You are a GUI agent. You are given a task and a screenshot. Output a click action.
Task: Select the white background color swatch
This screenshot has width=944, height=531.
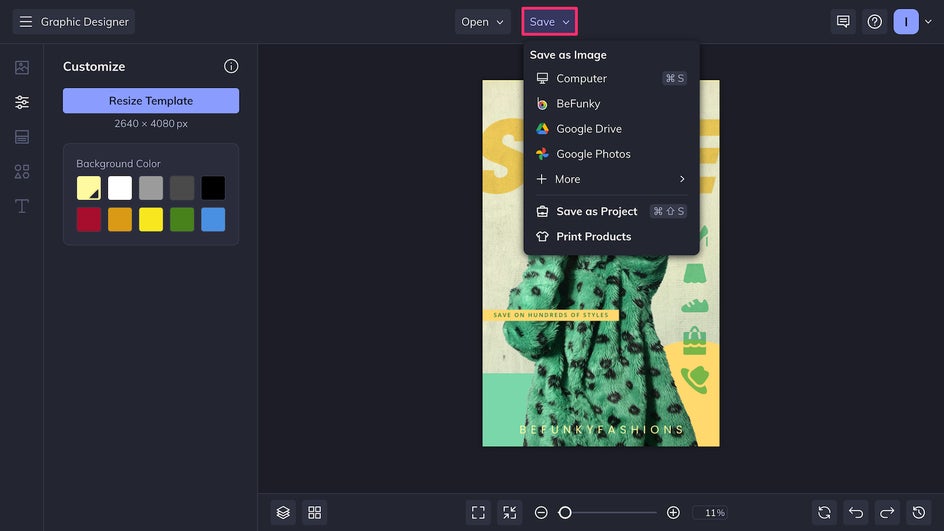pyautogui.click(x=120, y=188)
